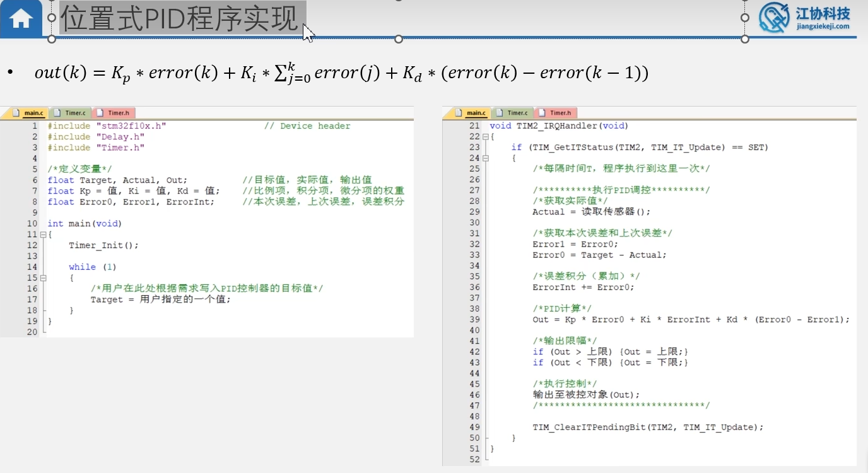Click Actual = 读取传感器() line
868x473 pixels.
[591, 212]
